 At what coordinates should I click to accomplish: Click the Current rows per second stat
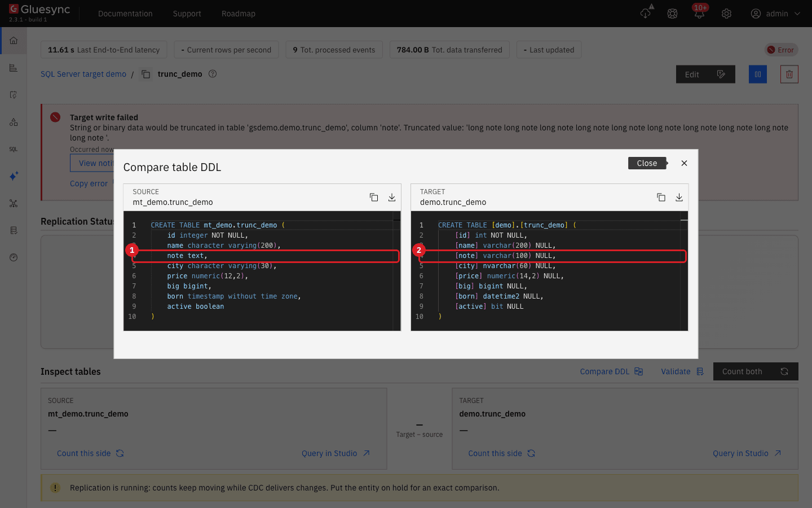coord(226,50)
